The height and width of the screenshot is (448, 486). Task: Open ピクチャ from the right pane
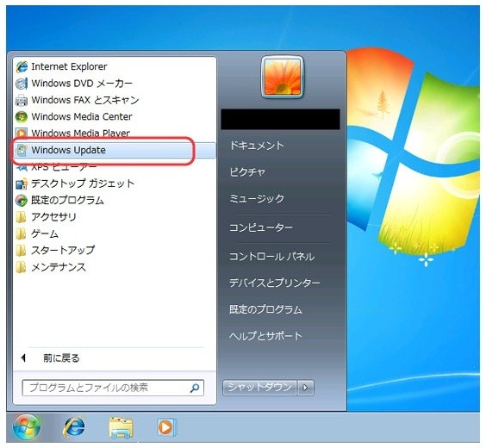[x=247, y=172]
